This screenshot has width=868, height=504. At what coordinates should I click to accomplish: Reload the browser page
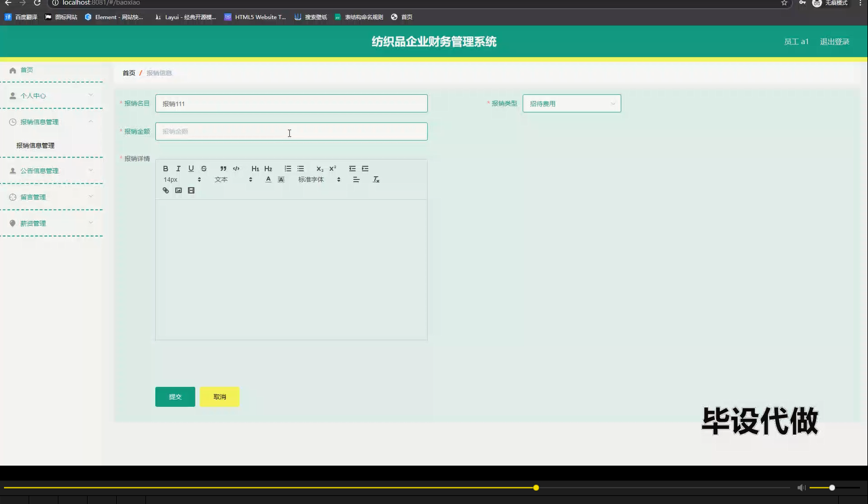[x=37, y=3]
